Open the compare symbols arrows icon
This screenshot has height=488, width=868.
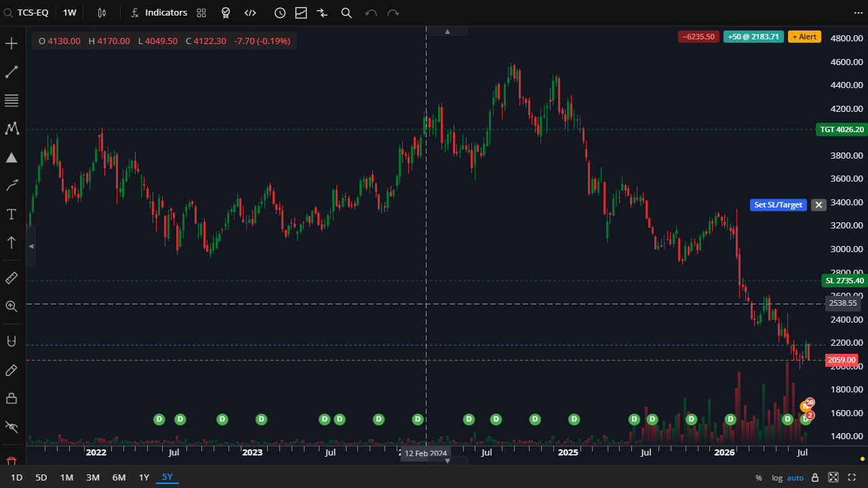click(321, 13)
